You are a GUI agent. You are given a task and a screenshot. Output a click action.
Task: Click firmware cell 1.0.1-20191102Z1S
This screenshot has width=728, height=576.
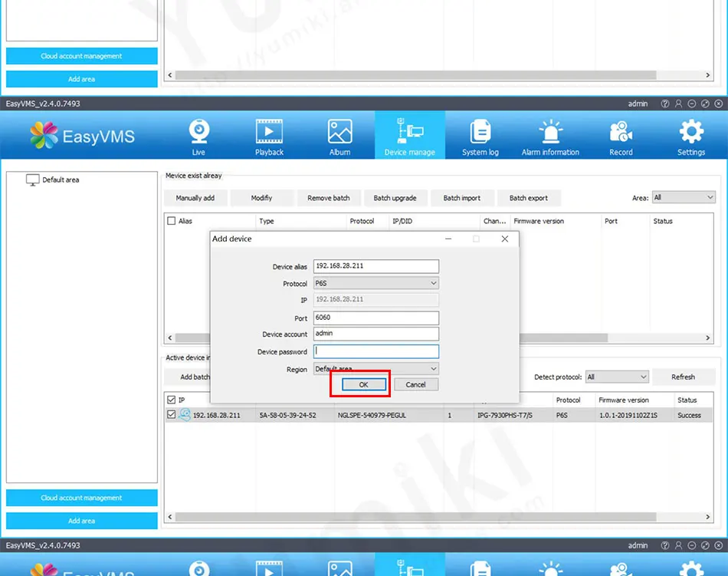(x=628, y=415)
